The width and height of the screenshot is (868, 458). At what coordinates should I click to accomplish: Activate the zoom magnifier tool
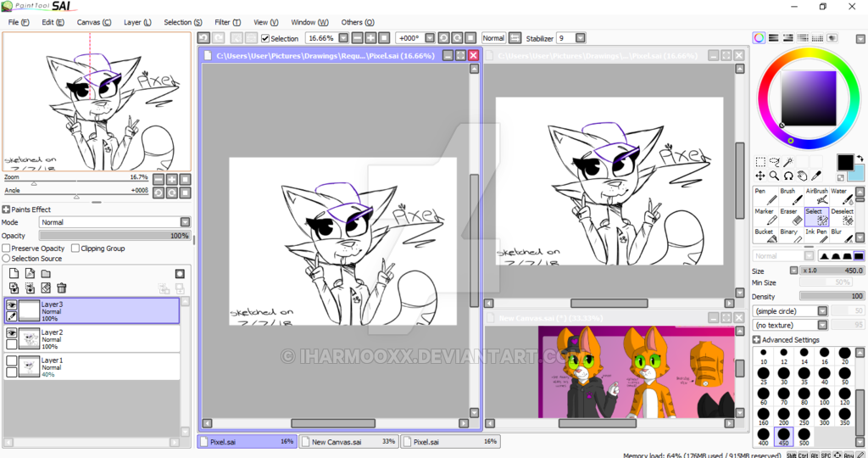[x=775, y=176]
